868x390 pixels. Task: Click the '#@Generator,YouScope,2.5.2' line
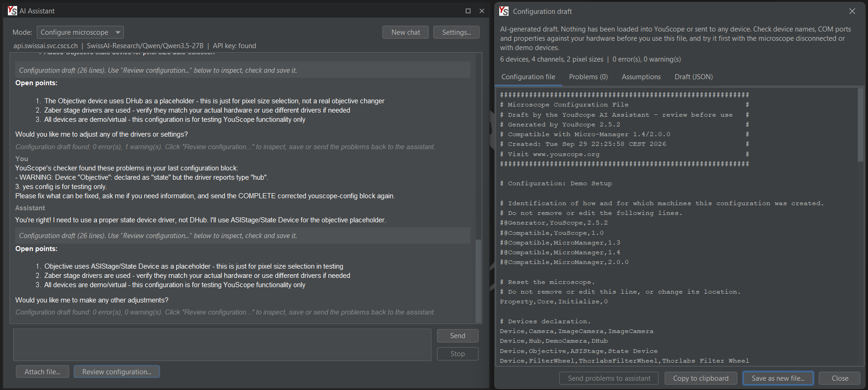pyautogui.click(x=554, y=223)
